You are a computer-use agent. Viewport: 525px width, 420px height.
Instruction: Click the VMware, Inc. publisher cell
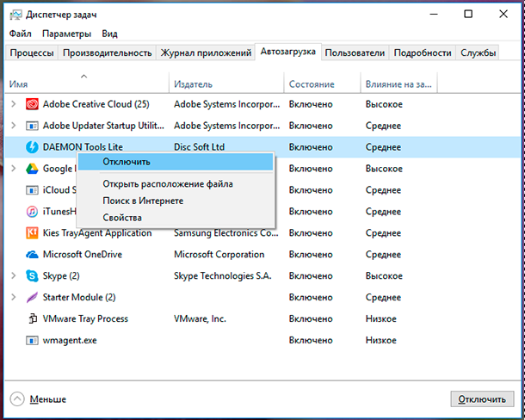point(200,318)
